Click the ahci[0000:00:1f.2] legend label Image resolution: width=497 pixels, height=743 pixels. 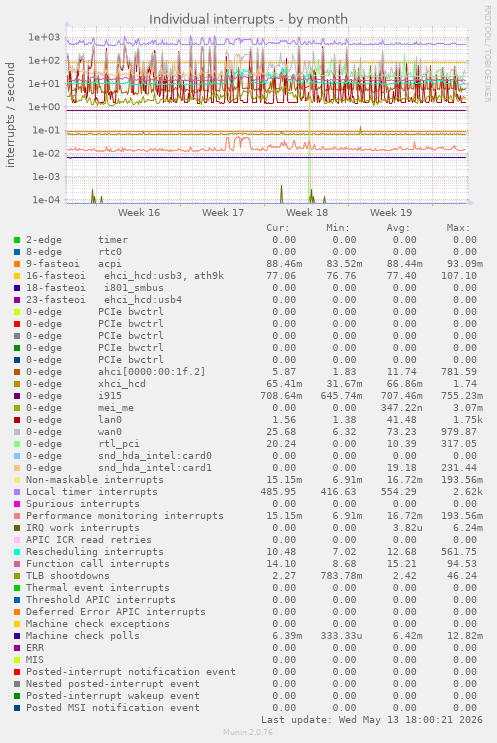tap(152, 372)
